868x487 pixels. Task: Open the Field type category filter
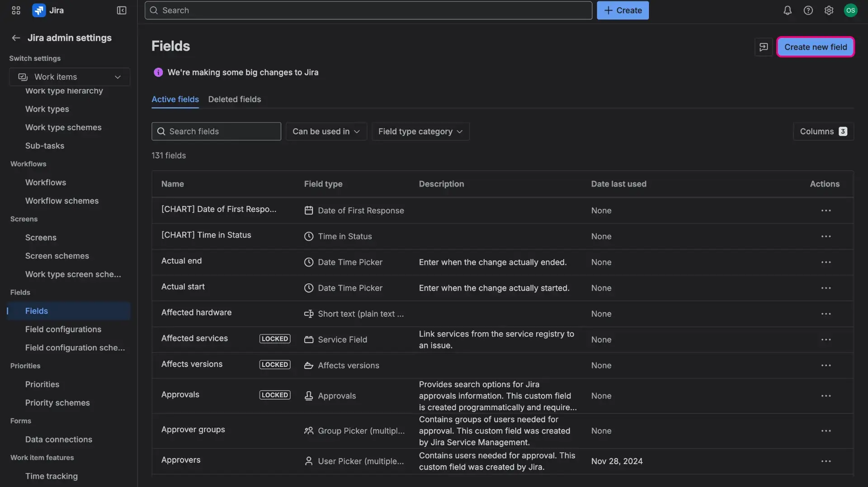420,131
